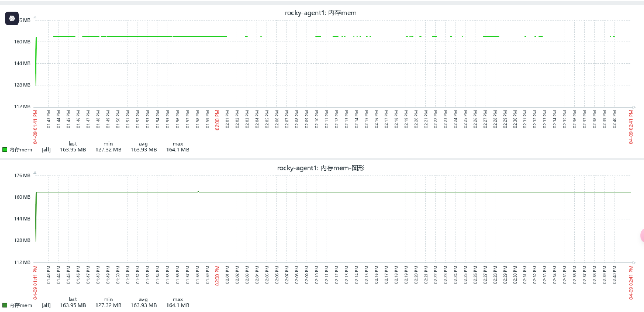Click max value 164.1 MB in bottom graph
This screenshot has height=312, width=644.
178,305
